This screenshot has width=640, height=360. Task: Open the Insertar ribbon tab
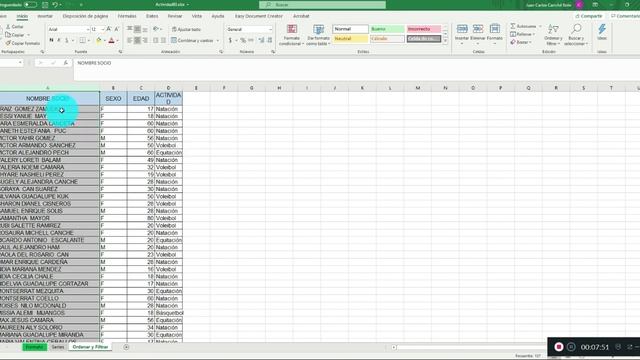[x=45, y=16]
